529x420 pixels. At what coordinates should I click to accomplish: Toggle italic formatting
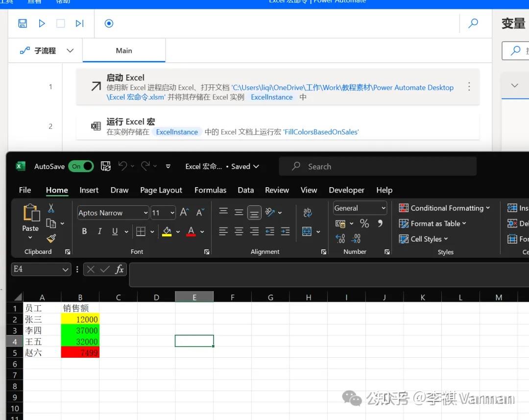coord(99,231)
